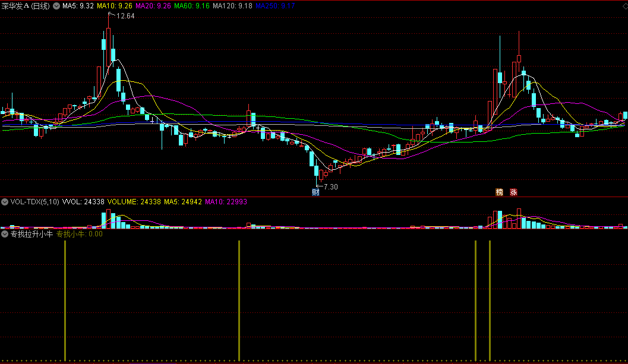
Task: Click the MA5: 9.32 label
Action: tap(78, 6)
